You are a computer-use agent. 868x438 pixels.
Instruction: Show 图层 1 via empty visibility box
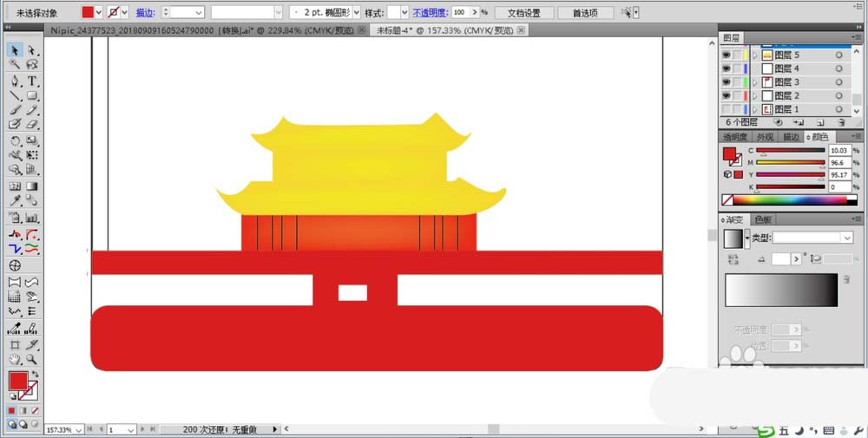727,109
